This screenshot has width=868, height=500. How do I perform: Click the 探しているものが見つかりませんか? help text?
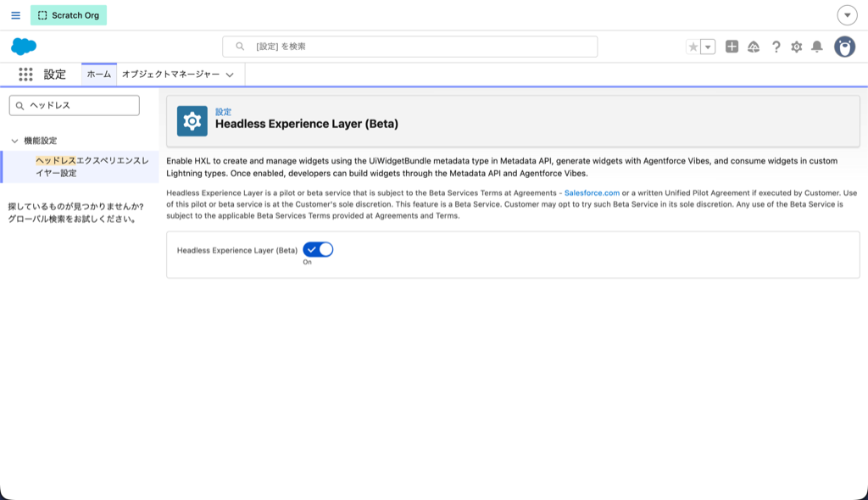click(x=75, y=207)
